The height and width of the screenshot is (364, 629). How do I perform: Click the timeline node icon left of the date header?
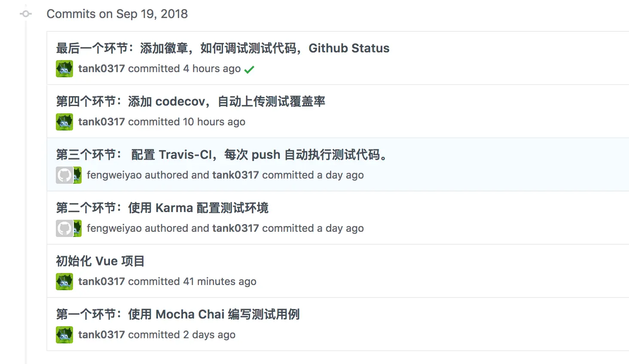tap(25, 13)
